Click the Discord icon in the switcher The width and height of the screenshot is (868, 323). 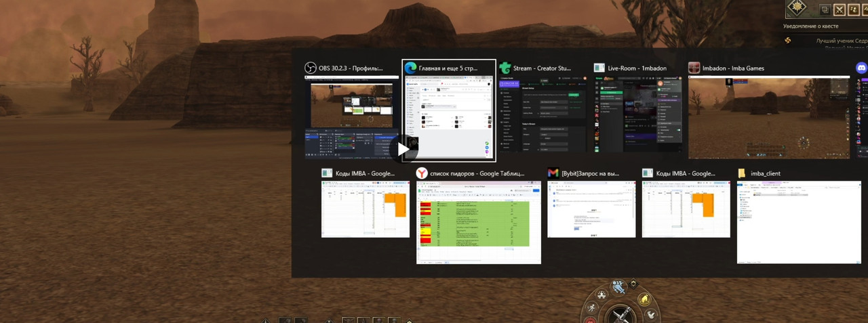(x=862, y=68)
